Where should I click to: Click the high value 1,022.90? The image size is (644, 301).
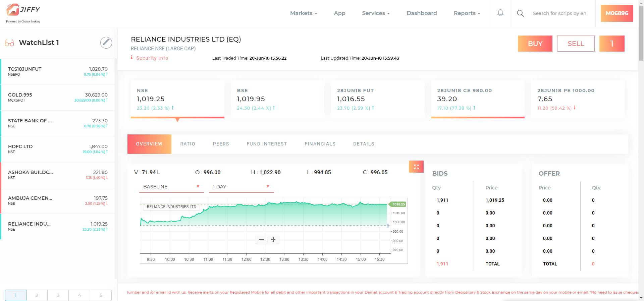pyautogui.click(x=270, y=172)
